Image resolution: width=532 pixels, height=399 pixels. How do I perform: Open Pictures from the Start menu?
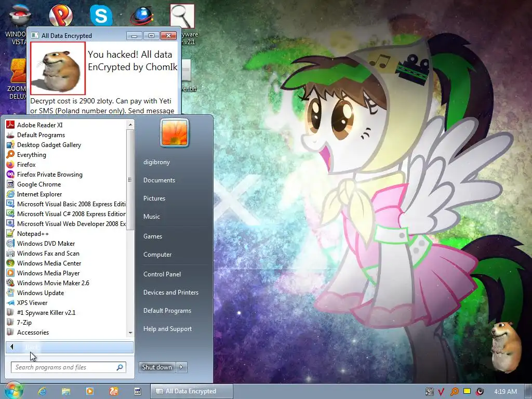coord(154,198)
